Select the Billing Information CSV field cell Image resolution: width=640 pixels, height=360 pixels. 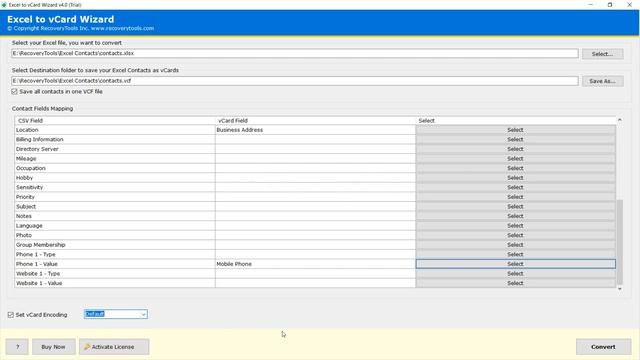(x=115, y=140)
